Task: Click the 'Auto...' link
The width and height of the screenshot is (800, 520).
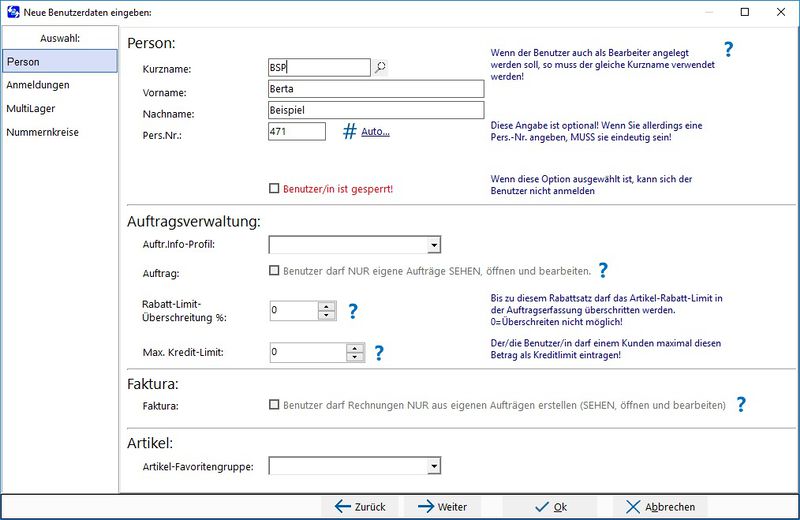Action: pos(375,132)
